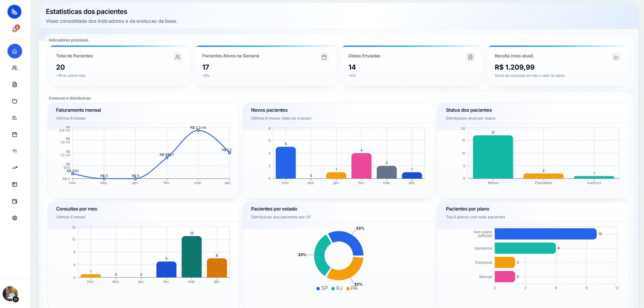Click the user profile avatar
Screen dimensions: 644x308
click(10, 294)
